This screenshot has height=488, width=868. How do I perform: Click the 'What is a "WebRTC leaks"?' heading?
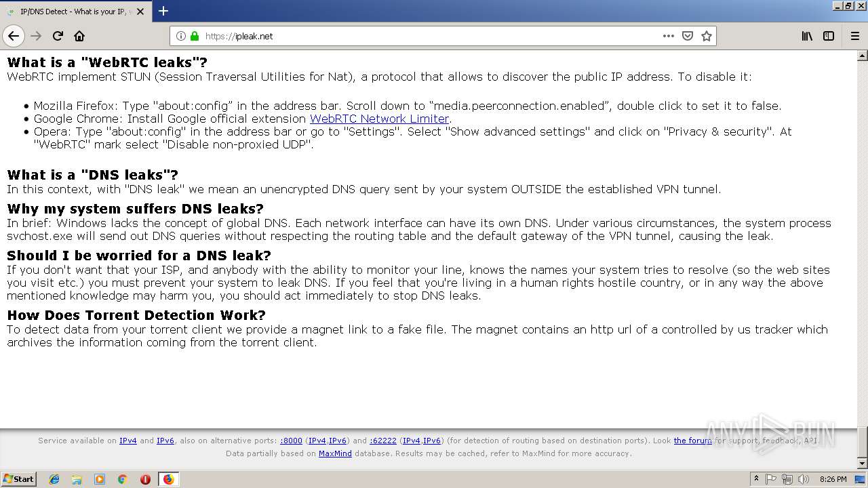107,62
